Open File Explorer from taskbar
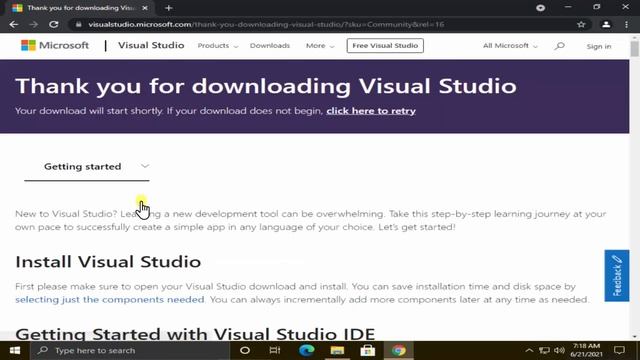640x360 pixels. click(337, 351)
